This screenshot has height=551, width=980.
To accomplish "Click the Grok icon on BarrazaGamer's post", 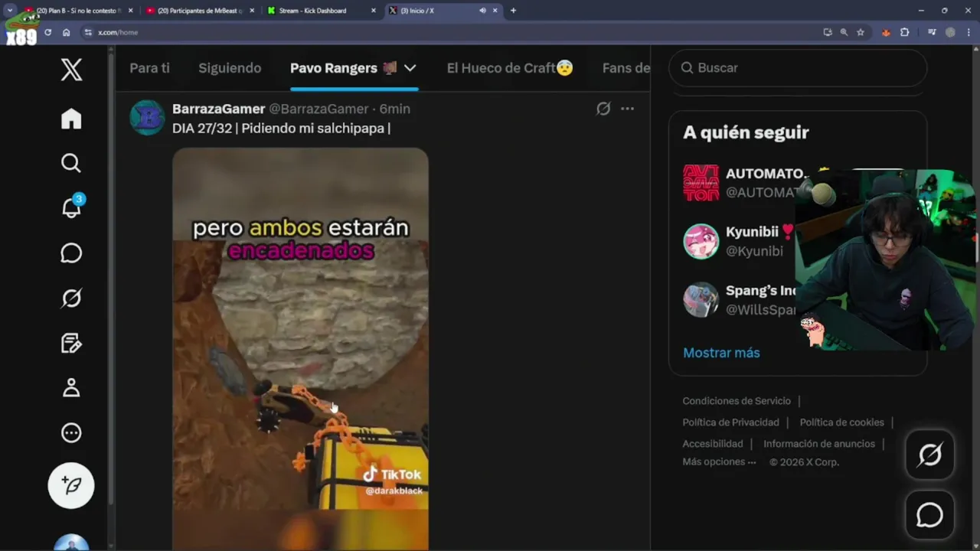I will click(x=603, y=109).
